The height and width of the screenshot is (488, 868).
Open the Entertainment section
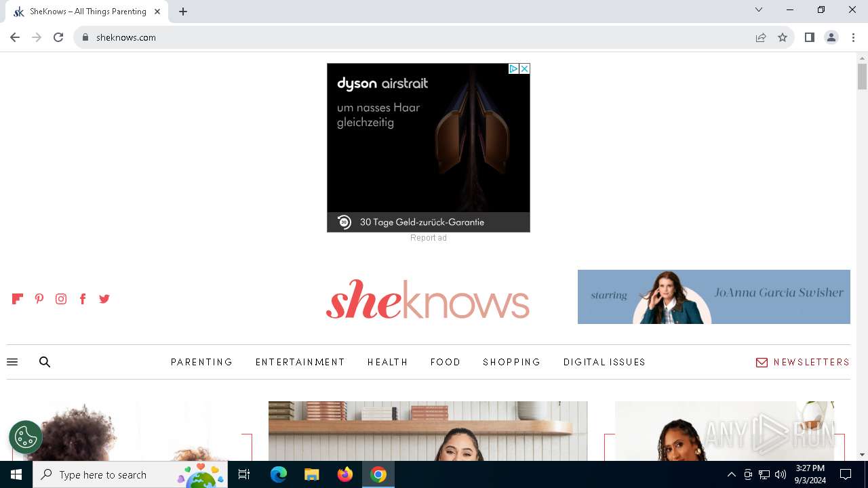(300, 362)
